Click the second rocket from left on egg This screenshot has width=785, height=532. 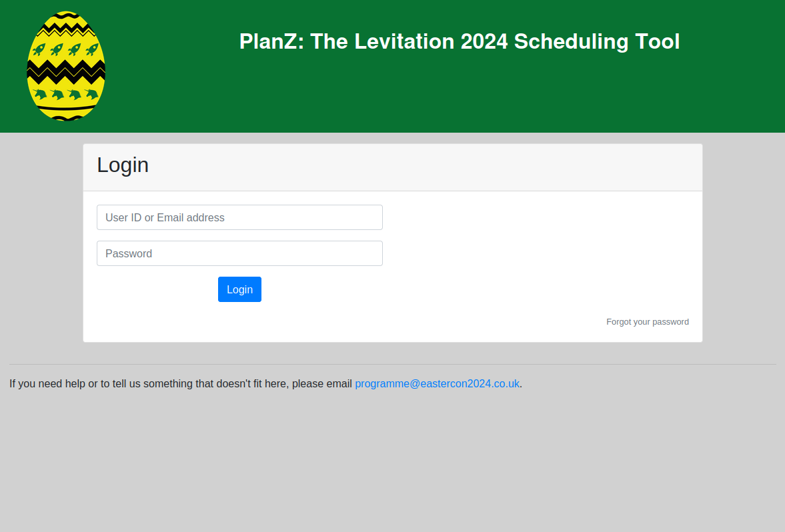[57, 49]
